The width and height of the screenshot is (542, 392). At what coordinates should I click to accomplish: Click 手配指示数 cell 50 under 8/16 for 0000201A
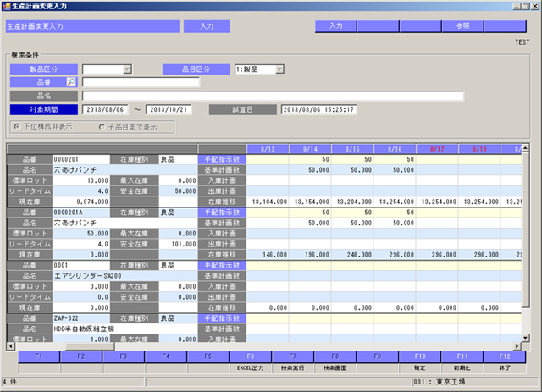pos(395,213)
